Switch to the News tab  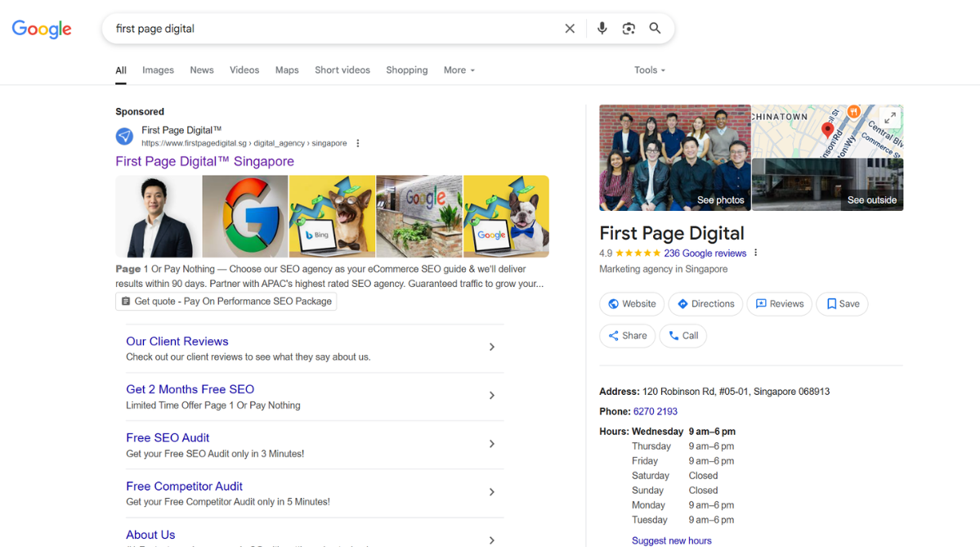pyautogui.click(x=202, y=70)
